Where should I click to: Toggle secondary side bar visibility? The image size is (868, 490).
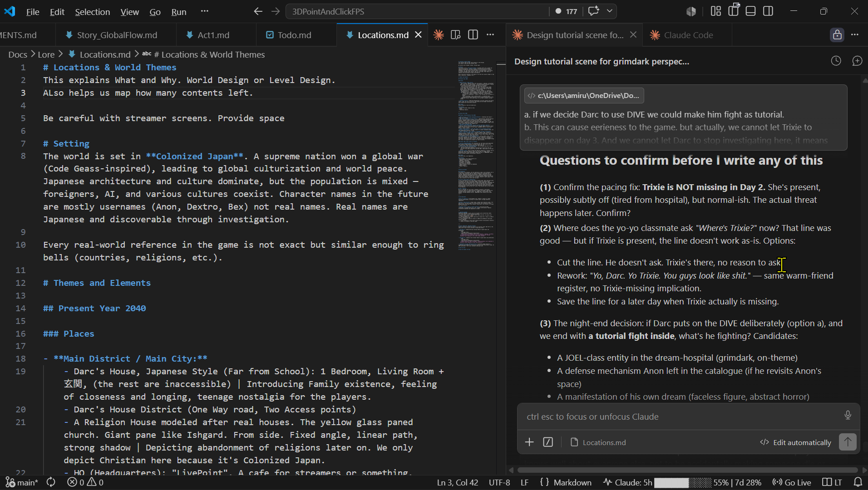768,11
